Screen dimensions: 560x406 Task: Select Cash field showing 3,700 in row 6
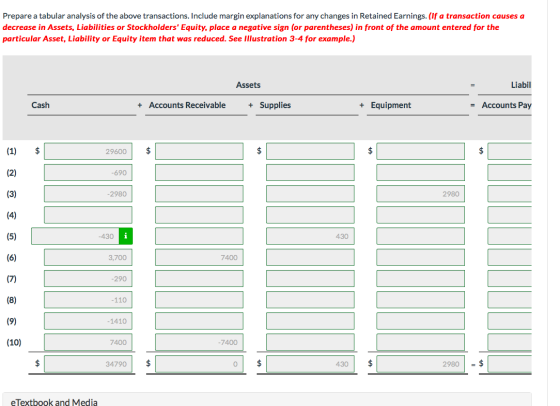click(88, 257)
